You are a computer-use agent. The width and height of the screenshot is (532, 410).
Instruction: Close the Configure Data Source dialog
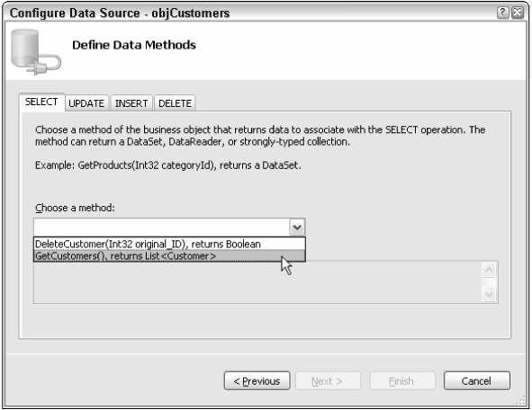(x=518, y=13)
